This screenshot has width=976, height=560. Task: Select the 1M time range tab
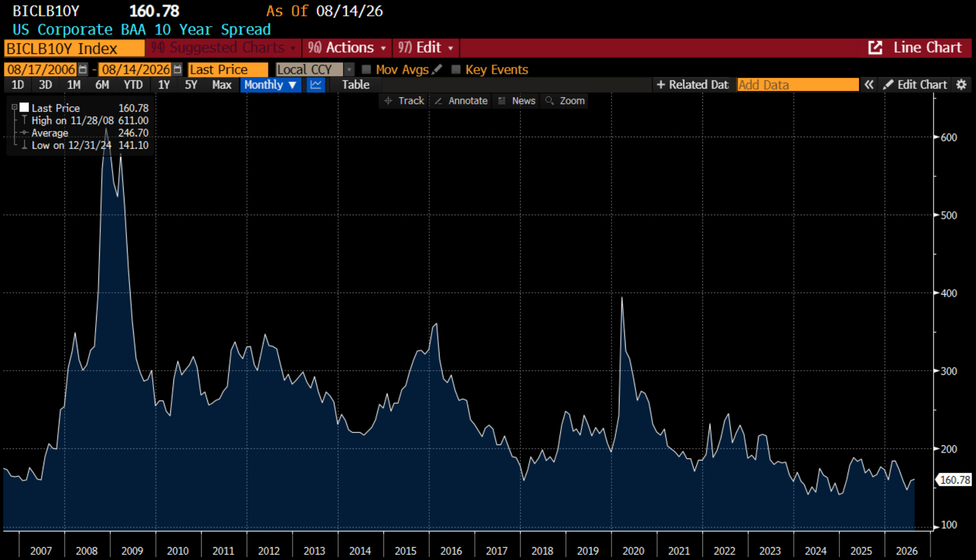coord(74,85)
